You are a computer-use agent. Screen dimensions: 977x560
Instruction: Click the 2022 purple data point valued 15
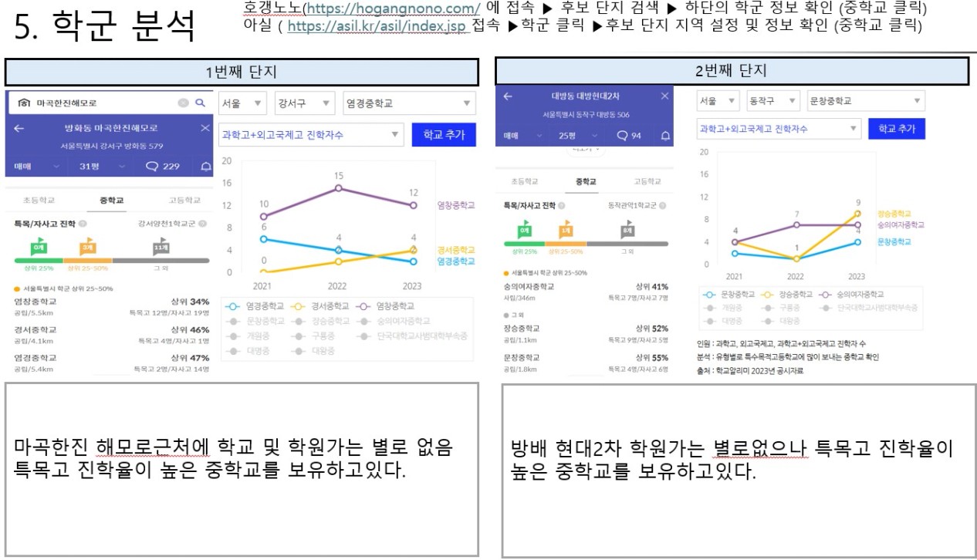pos(339,188)
